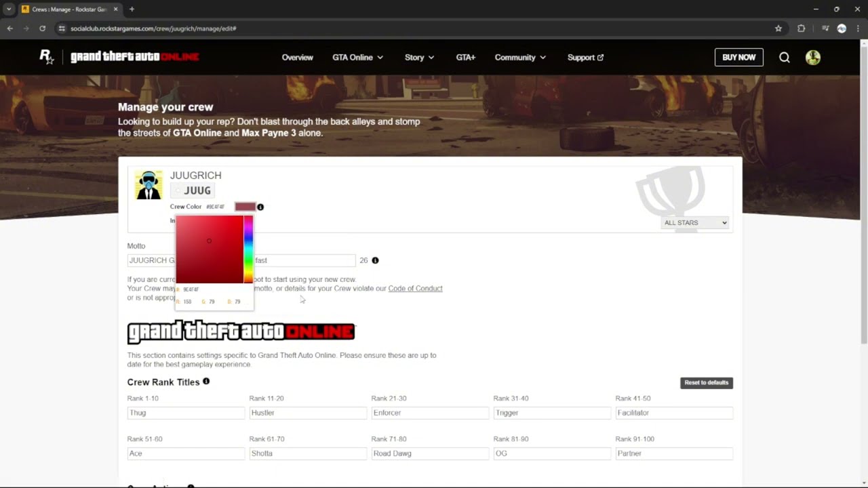The width and height of the screenshot is (868, 488).
Task: Click the browser address bar URL
Action: tap(153, 28)
